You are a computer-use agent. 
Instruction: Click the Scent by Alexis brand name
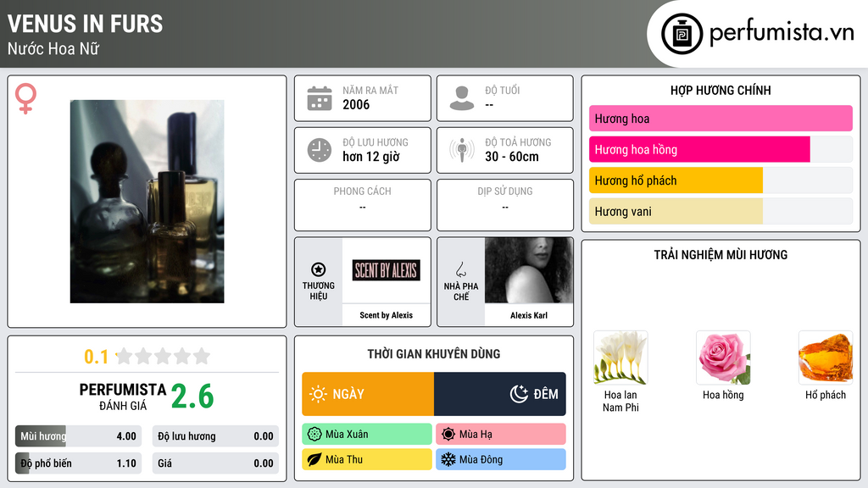(387, 315)
